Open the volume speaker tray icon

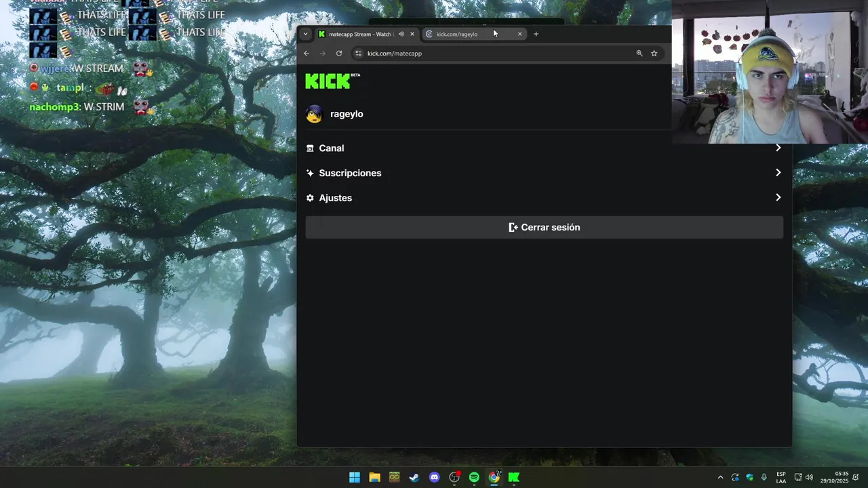[x=809, y=477]
